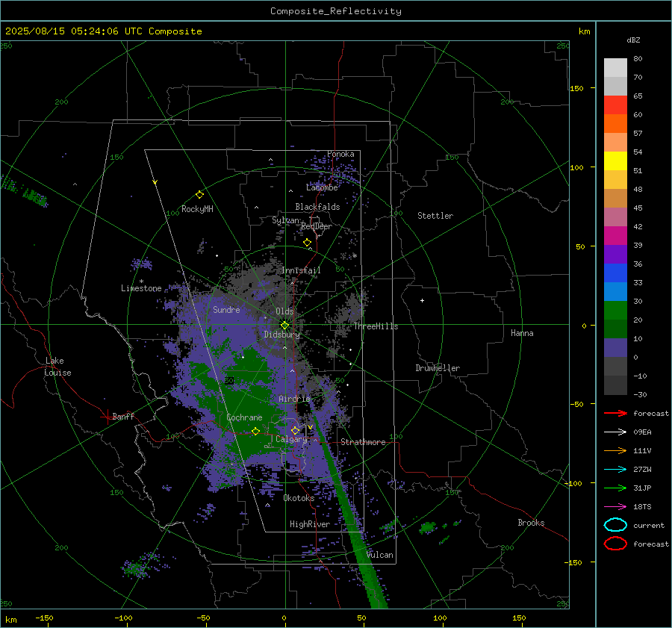Image resolution: width=672 pixels, height=628 pixels.
Task: Click the Cochrane town label
Action: coord(244,417)
